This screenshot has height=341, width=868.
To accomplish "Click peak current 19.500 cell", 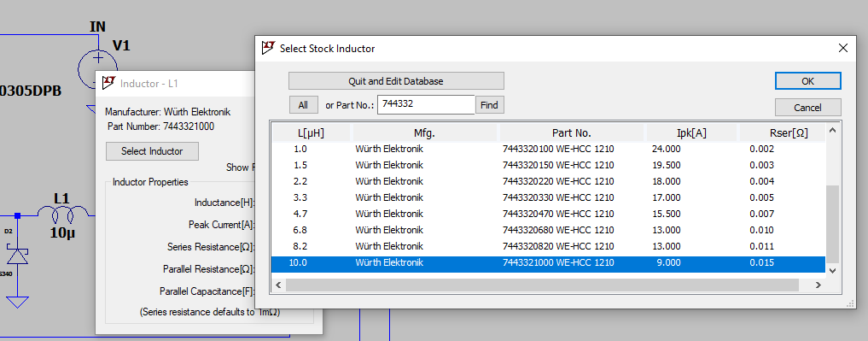I will [667, 165].
